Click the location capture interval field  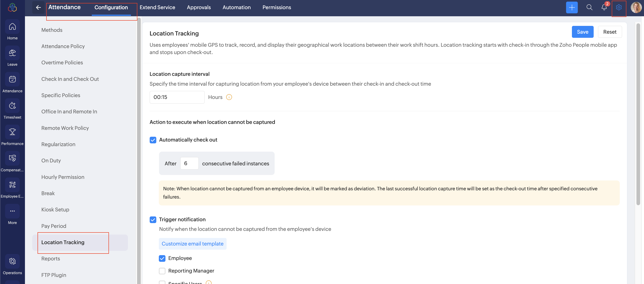(177, 97)
